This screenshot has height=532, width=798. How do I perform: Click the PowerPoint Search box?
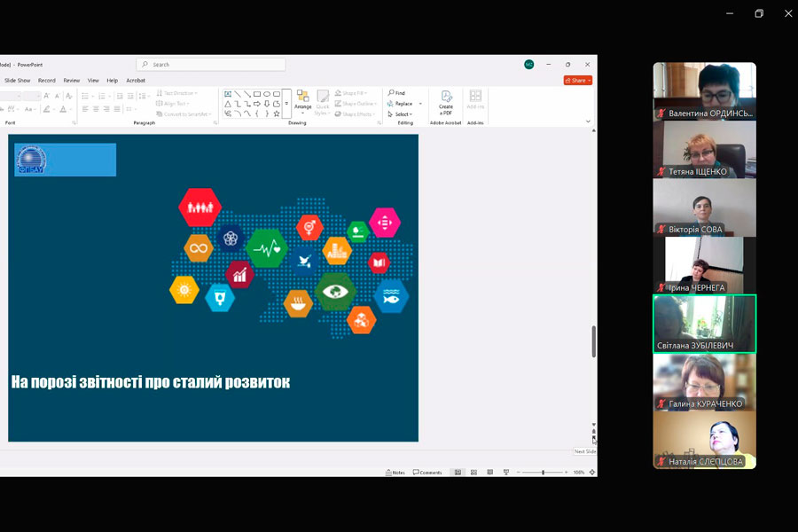[211, 65]
